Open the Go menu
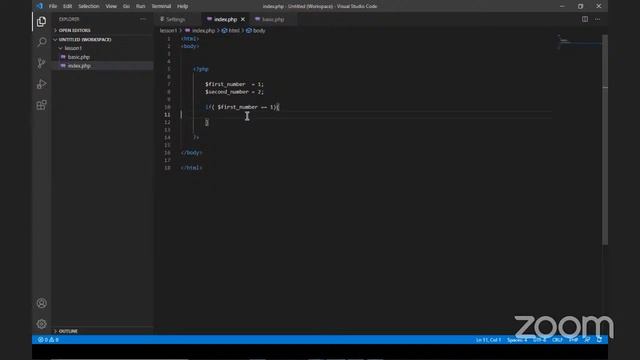This screenshot has width=640, height=360. click(126, 6)
